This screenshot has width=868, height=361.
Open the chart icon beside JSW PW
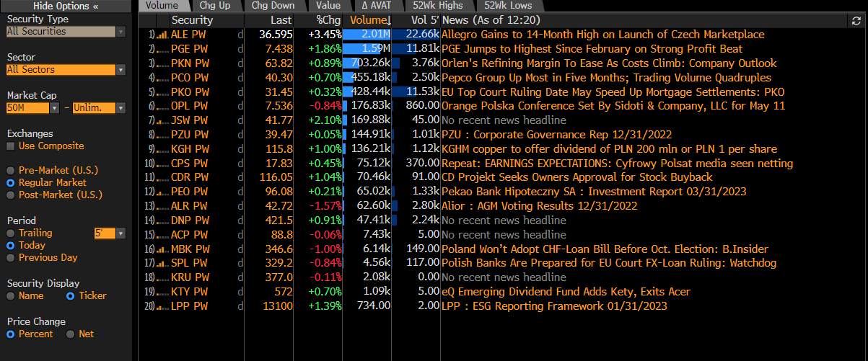click(x=162, y=120)
